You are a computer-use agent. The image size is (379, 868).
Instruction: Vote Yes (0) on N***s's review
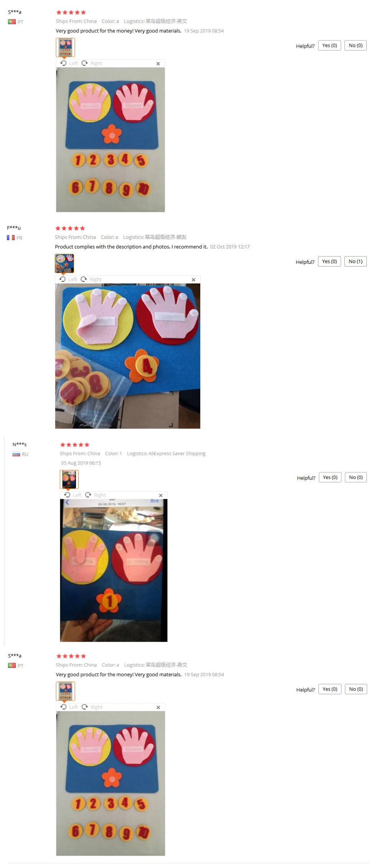pos(330,477)
